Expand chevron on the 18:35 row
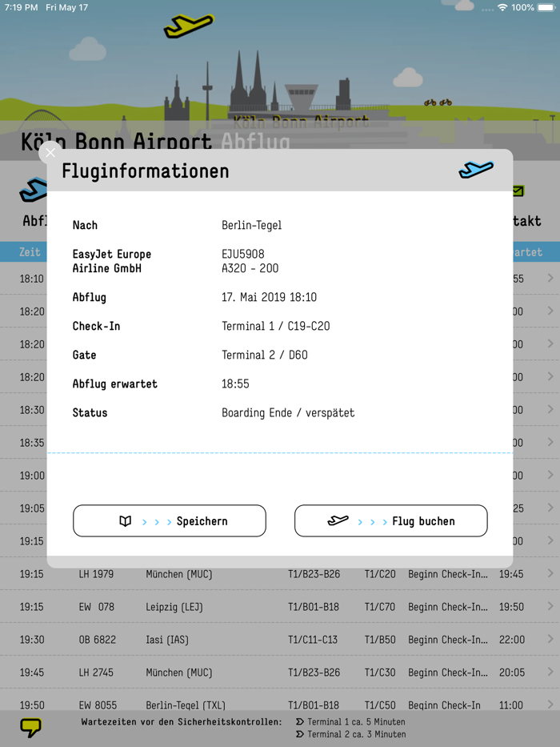Image resolution: width=560 pixels, height=747 pixels. pos(550,442)
